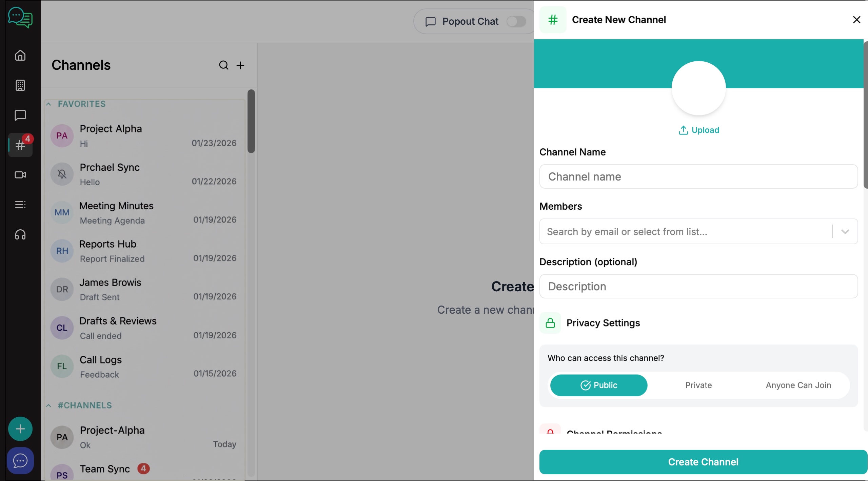Collapse the #CHANNELS section
The height and width of the screenshot is (481, 868).
point(48,405)
